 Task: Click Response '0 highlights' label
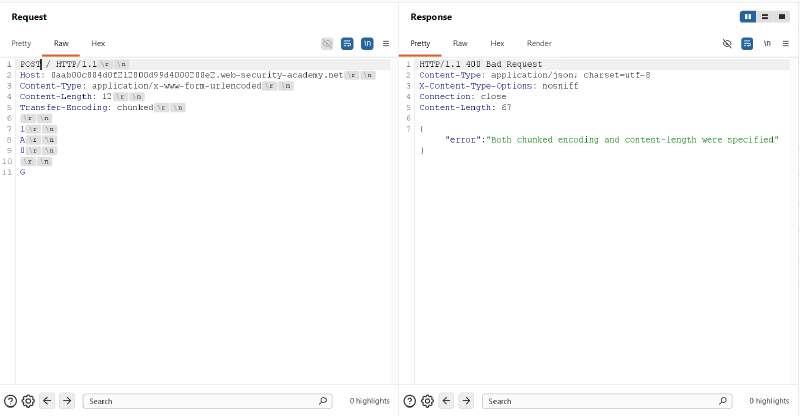point(769,401)
